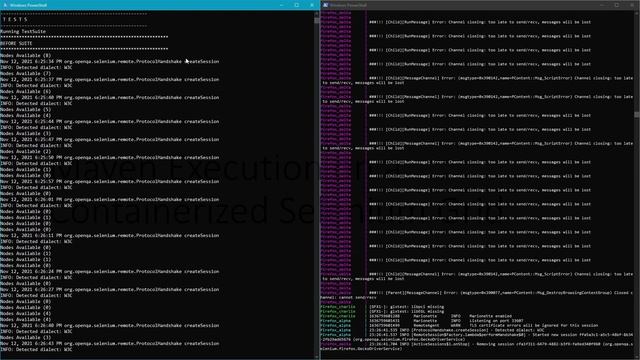Minimize the left PowerShell window
Image resolution: width=640 pixels, height=360 pixels.
pos(282,5)
